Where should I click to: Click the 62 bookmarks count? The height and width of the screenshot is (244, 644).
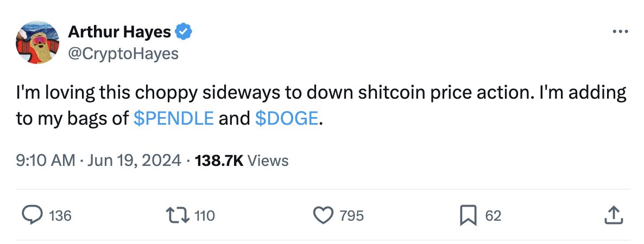(x=493, y=216)
